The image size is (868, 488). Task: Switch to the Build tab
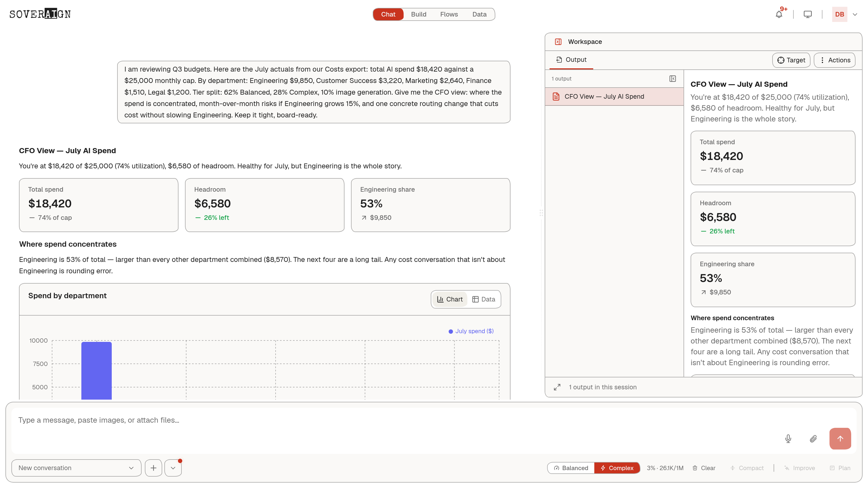click(419, 14)
